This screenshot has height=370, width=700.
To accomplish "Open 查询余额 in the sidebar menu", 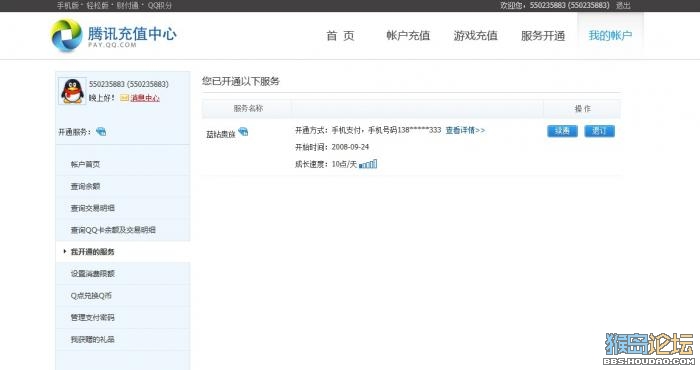I will pos(85,186).
